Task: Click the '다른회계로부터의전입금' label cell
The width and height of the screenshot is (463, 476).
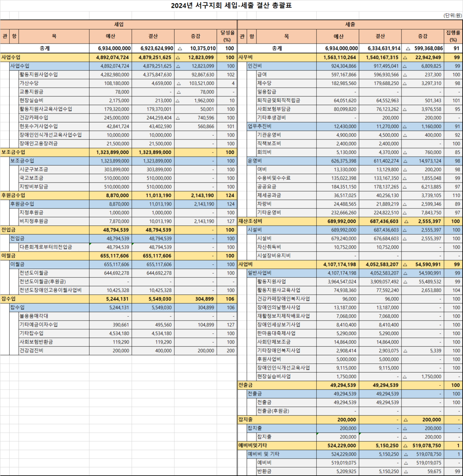Action: tap(54, 247)
